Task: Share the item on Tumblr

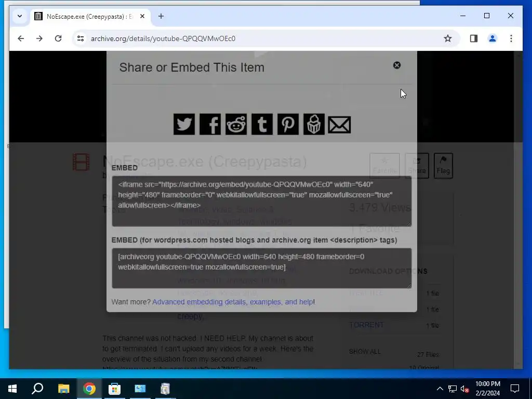Action: tap(262, 124)
